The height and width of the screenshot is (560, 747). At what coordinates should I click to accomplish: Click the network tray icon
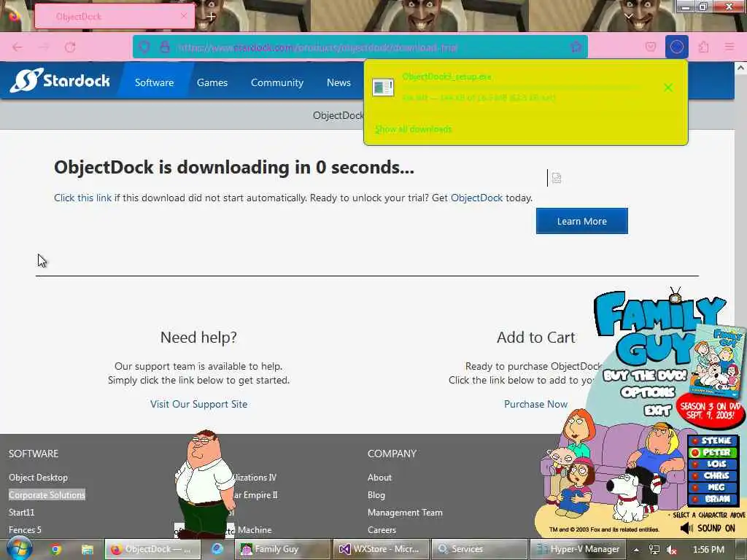654,550
